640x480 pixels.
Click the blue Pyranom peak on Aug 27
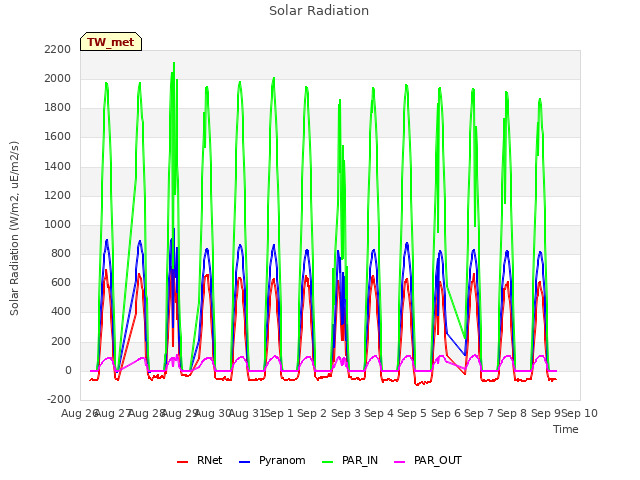pyautogui.click(x=107, y=240)
